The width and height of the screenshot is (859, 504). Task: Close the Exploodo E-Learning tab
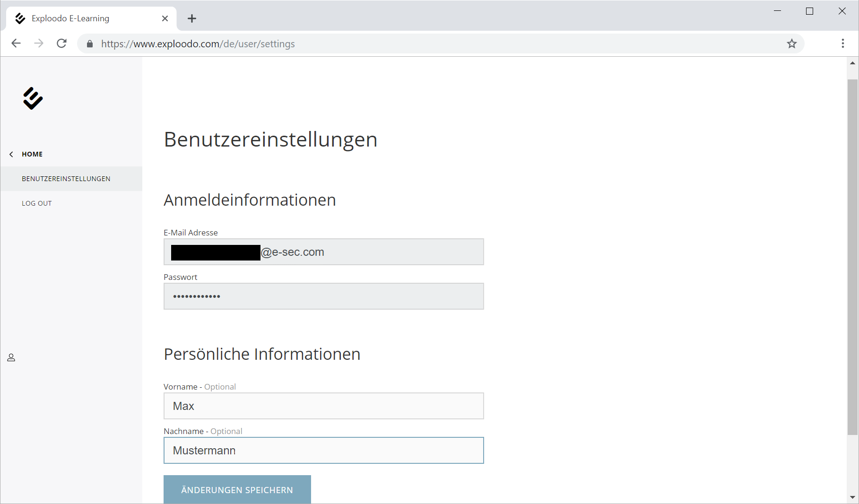pyautogui.click(x=165, y=18)
